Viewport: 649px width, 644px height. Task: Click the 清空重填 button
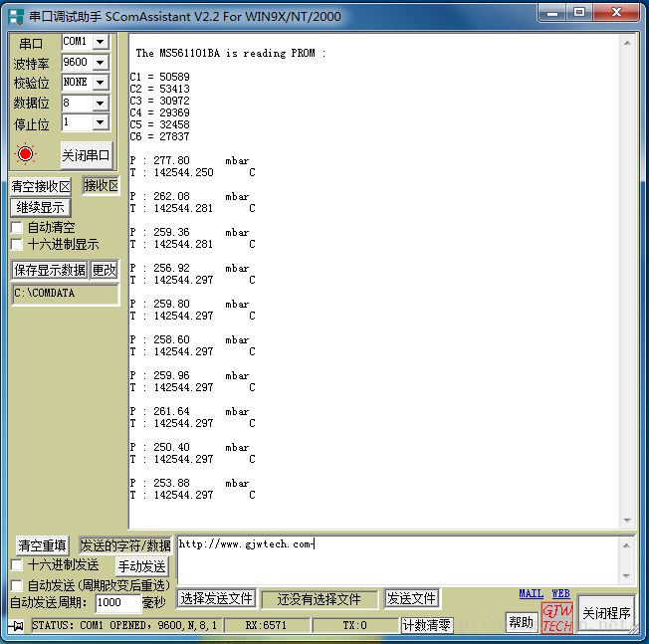(42, 545)
